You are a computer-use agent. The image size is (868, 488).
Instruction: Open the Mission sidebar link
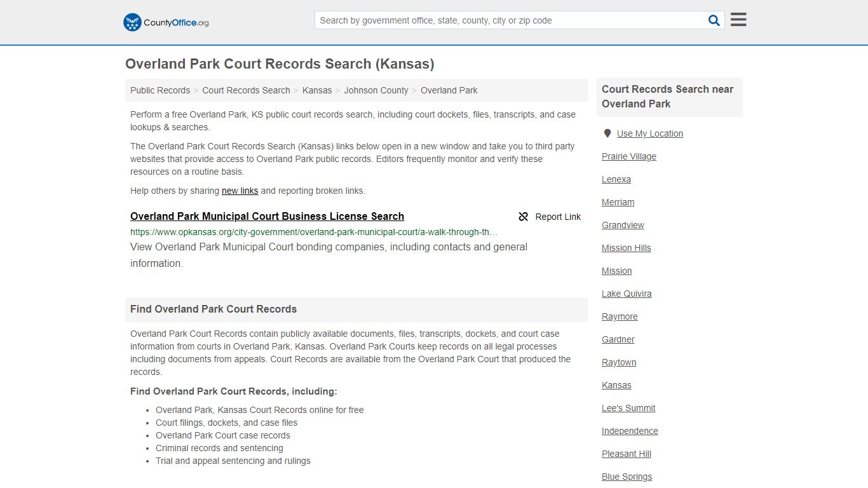(617, 271)
